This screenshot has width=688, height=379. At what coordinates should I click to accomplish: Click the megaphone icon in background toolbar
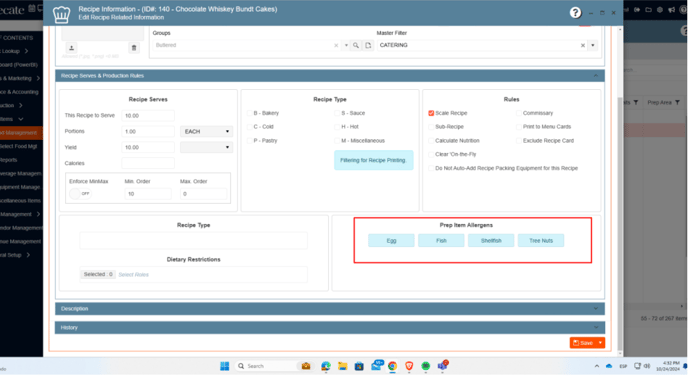(671, 10)
